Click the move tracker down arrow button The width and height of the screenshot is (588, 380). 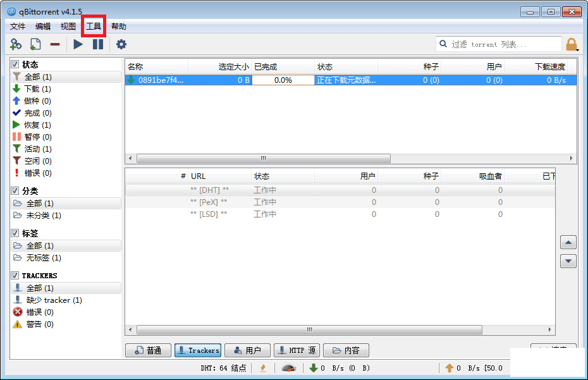[x=568, y=261]
